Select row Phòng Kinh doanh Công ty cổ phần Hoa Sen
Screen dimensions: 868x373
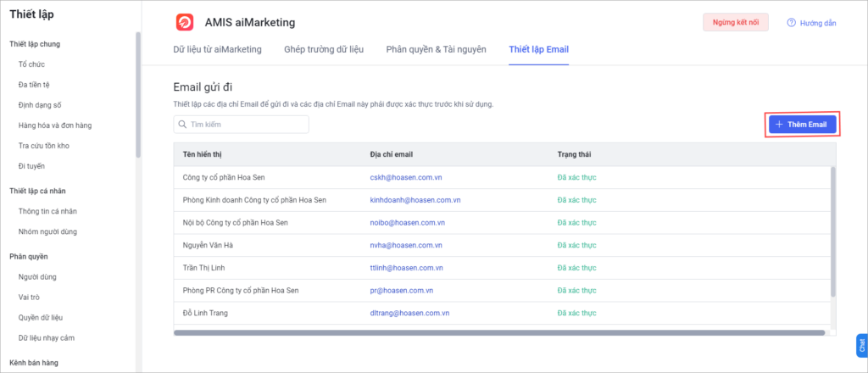(x=502, y=200)
